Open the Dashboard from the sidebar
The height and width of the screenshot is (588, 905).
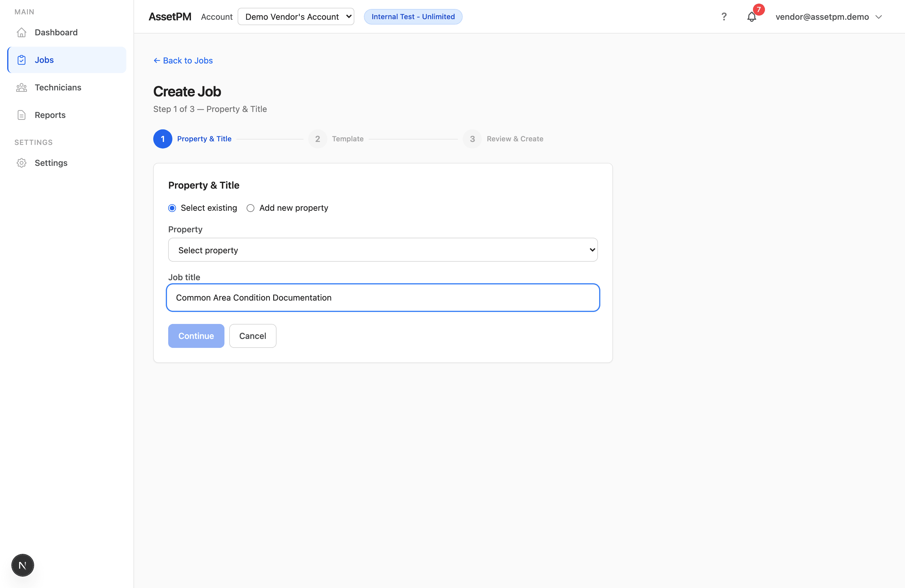tap(56, 32)
